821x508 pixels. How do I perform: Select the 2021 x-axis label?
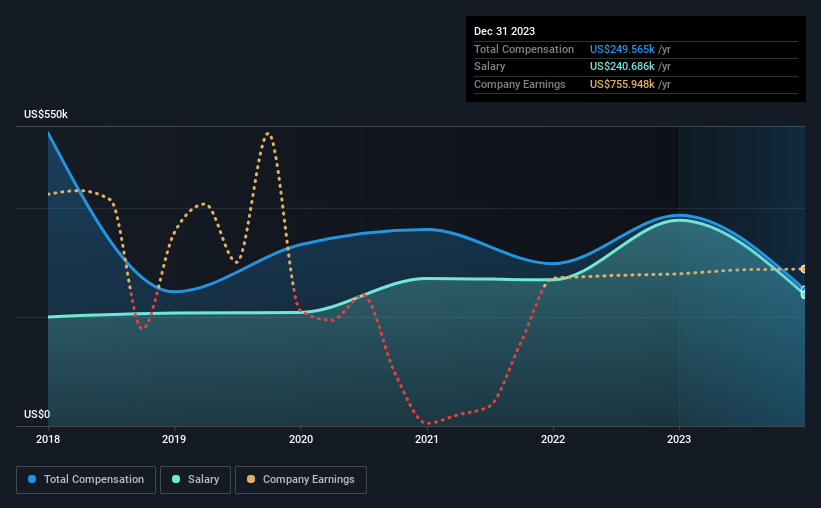coord(427,439)
